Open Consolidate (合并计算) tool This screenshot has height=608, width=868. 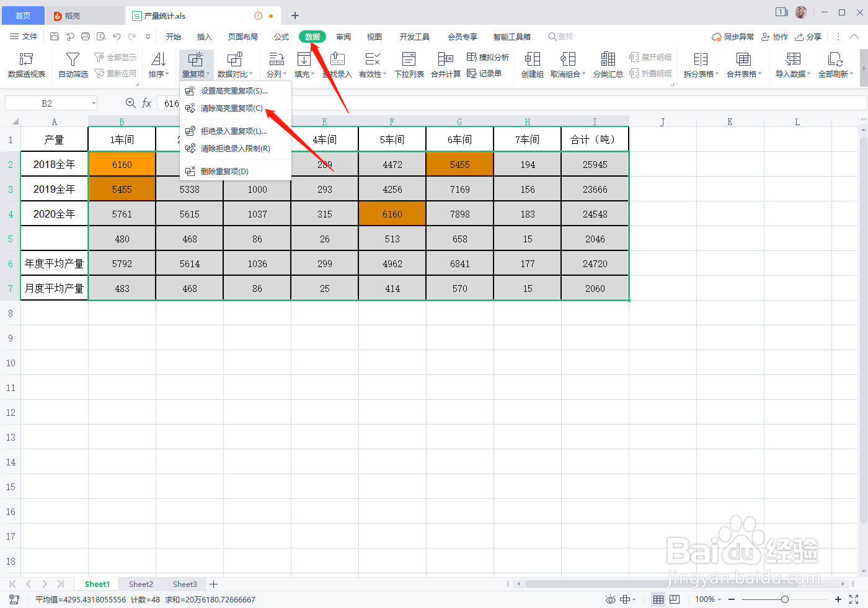pyautogui.click(x=446, y=64)
